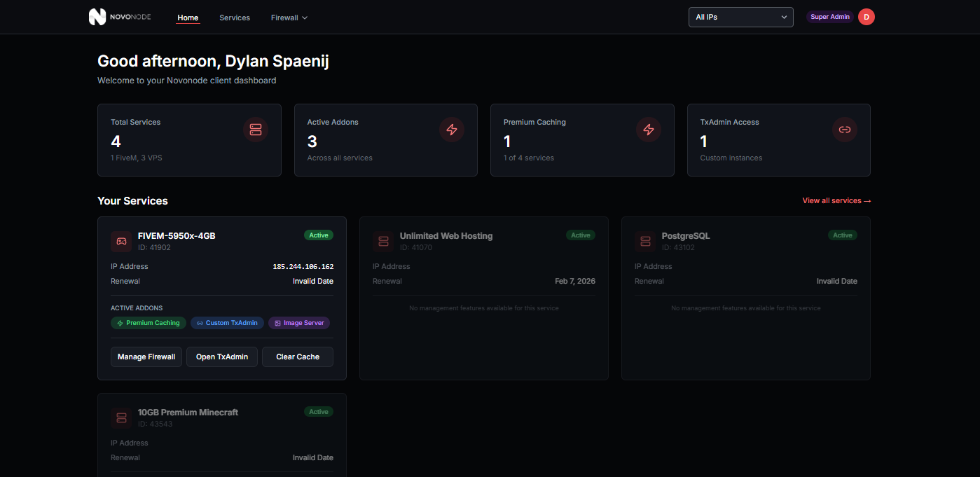Viewport: 980px width, 477px height.
Task: Click the Total Services server icon
Action: pos(255,130)
